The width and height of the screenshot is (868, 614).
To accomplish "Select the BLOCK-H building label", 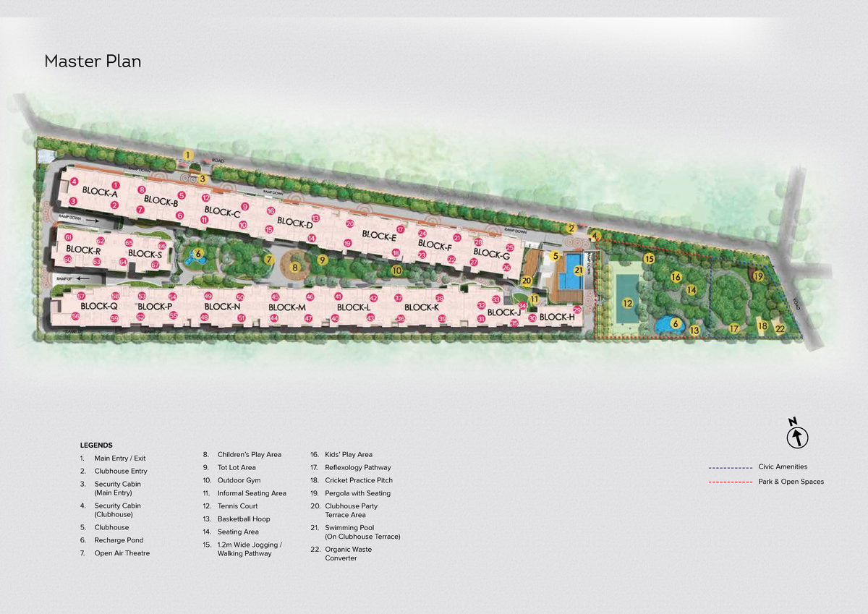I will pyautogui.click(x=557, y=317).
